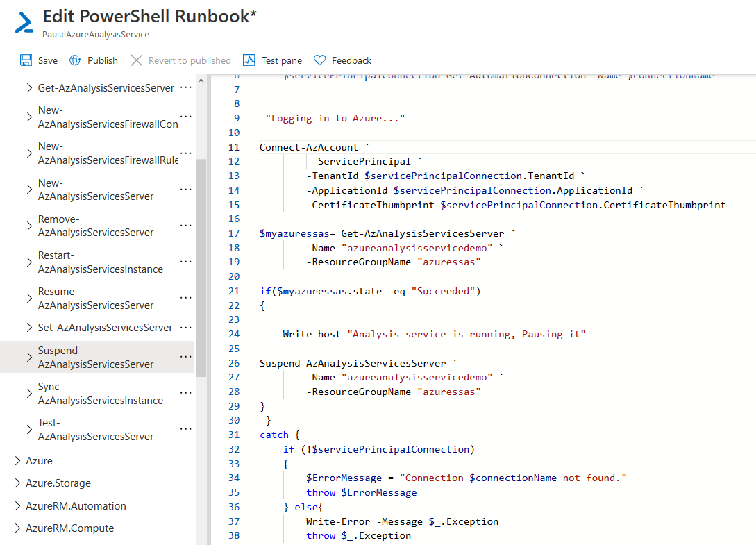
Task: Click the $myazuressas= variable on line 17
Action: (297, 233)
